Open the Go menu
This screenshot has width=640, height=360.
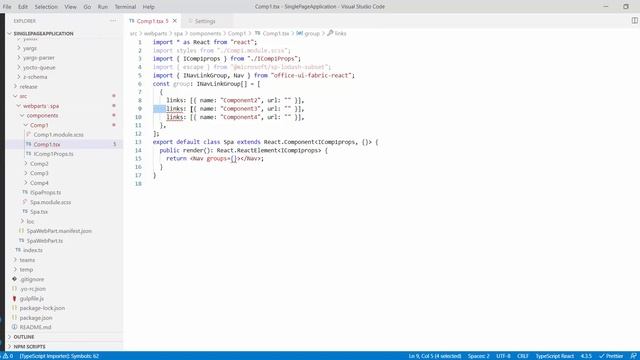click(87, 7)
